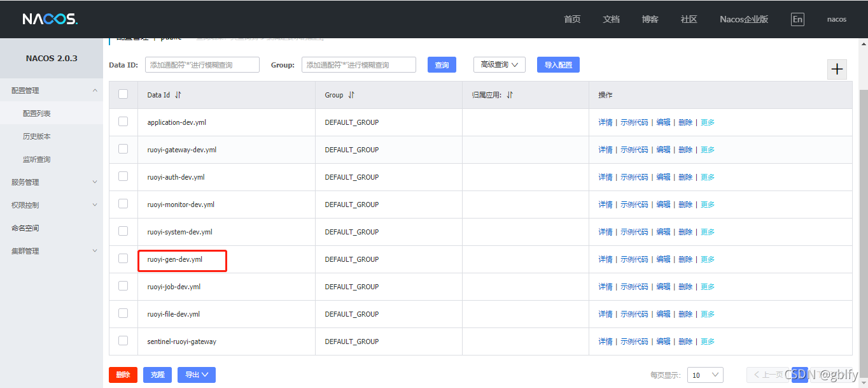Open 更多 for application-dev.yml
This screenshot has width=868, height=388.
pyautogui.click(x=708, y=122)
